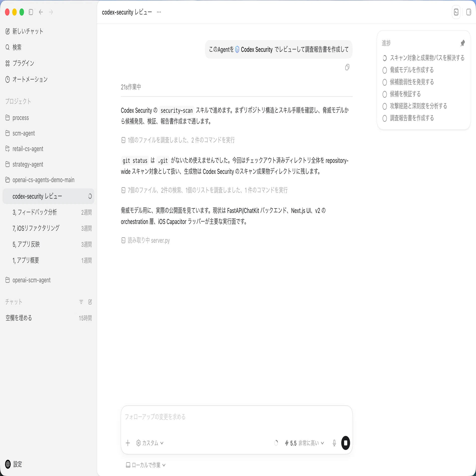Image resolution: width=476 pixels, height=476 pixels.
Task: Open the カスタム mode dropdown
Action: pos(150,443)
